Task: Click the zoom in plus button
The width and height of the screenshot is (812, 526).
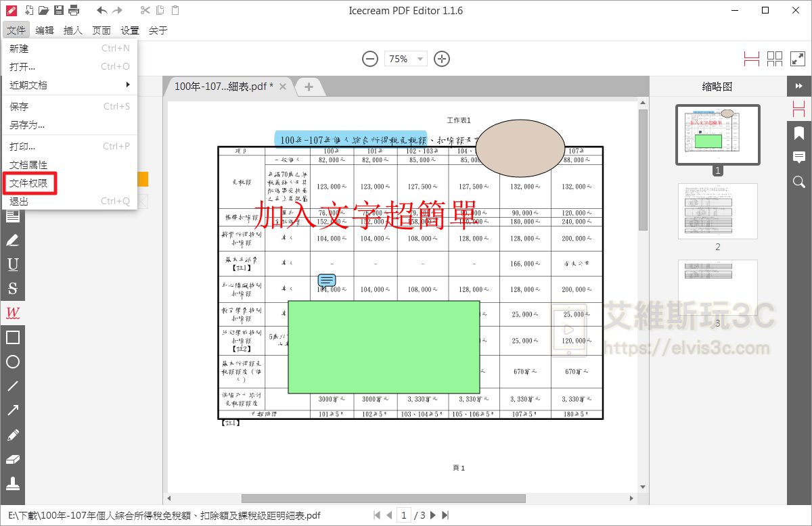Action: (x=442, y=59)
